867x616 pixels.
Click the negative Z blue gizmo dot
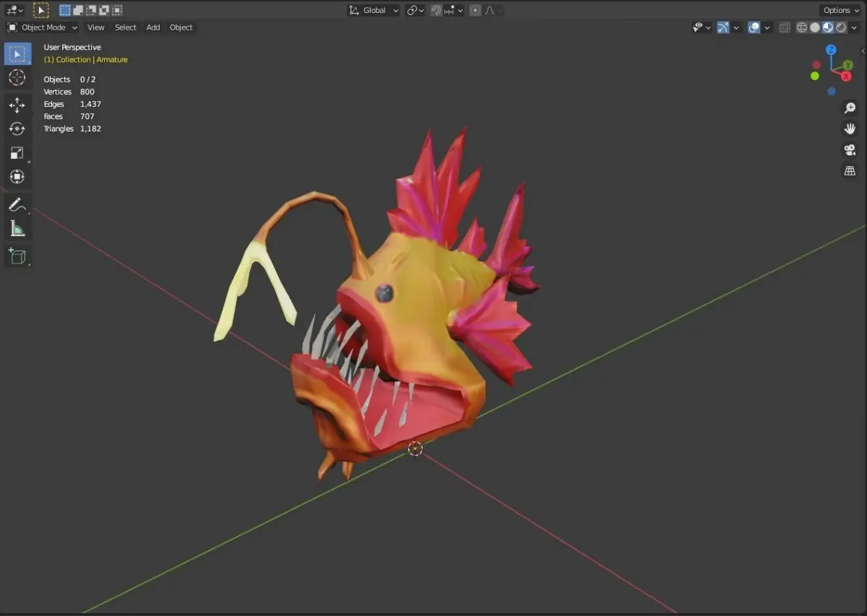832,92
